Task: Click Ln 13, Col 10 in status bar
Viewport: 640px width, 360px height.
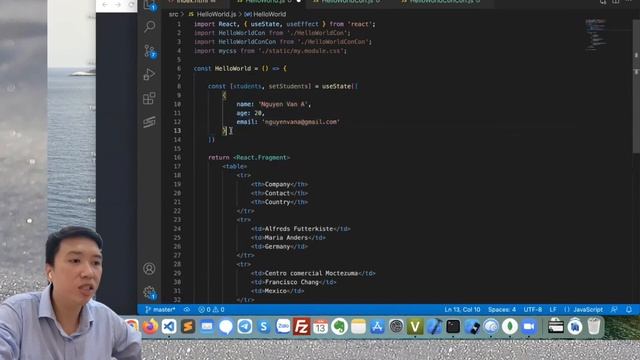Action: click(x=462, y=309)
